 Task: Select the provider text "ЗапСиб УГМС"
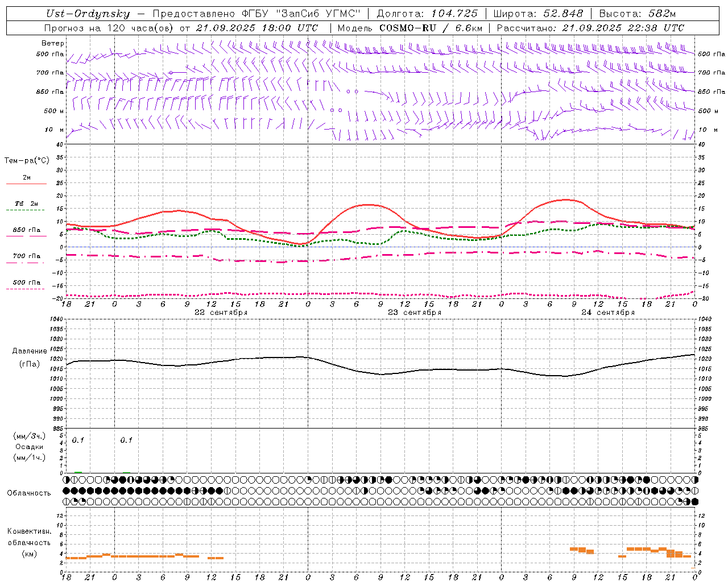click(x=317, y=14)
